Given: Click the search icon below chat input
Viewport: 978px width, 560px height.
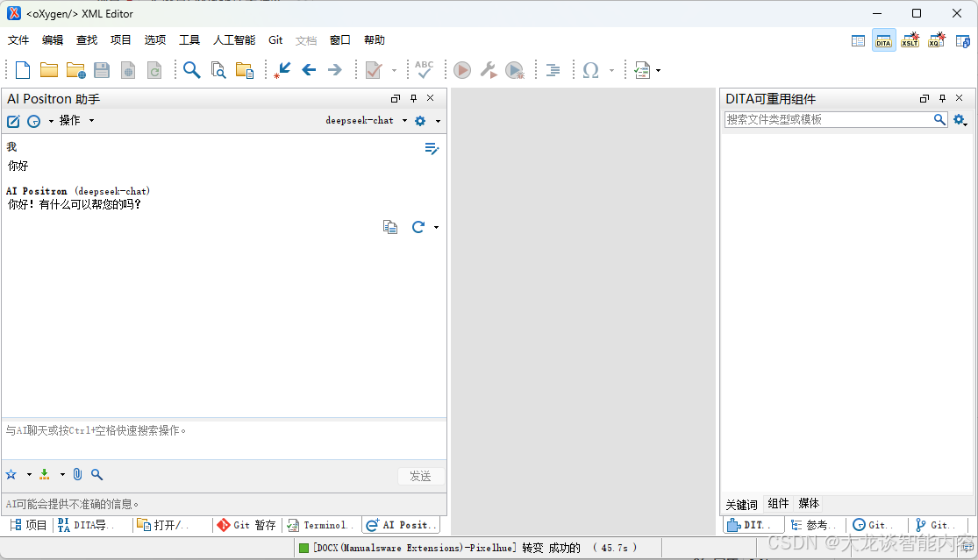Looking at the screenshot, I should click(96, 475).
